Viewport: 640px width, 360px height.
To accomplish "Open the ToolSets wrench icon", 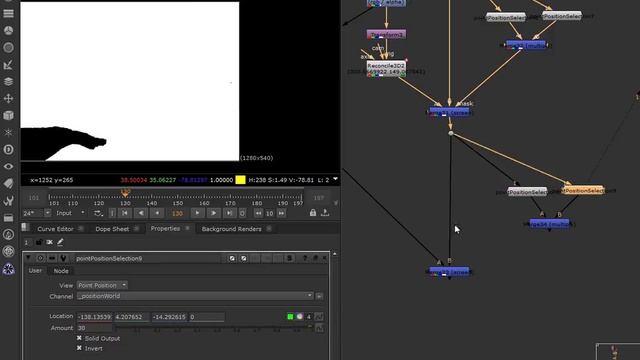I will pyautogui.click(x=8, y=200).
